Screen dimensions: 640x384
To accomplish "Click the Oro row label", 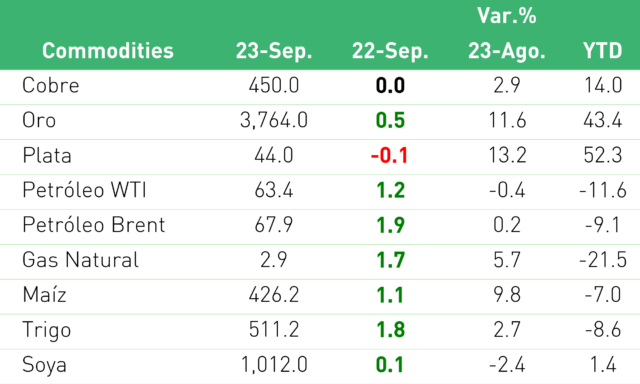I will coord(39,120).
